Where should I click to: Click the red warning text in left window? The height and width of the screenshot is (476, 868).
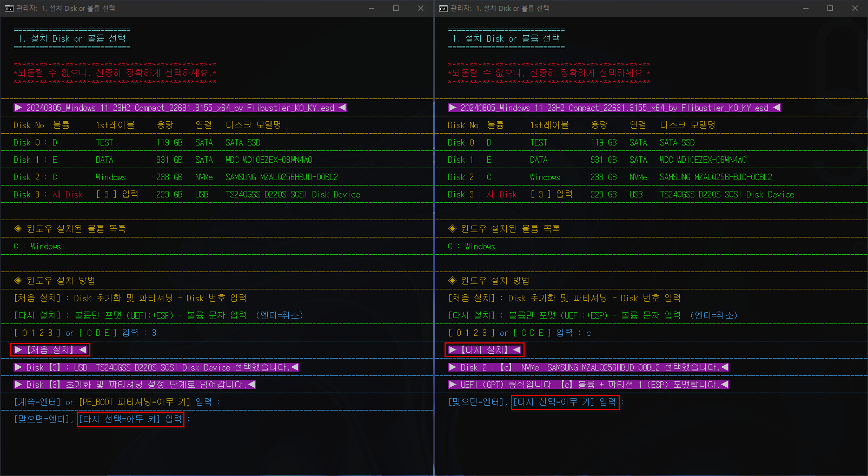click(115, 73)
